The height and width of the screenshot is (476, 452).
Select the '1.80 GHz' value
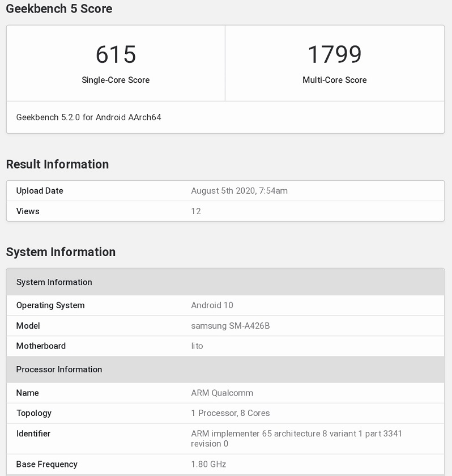208,464
